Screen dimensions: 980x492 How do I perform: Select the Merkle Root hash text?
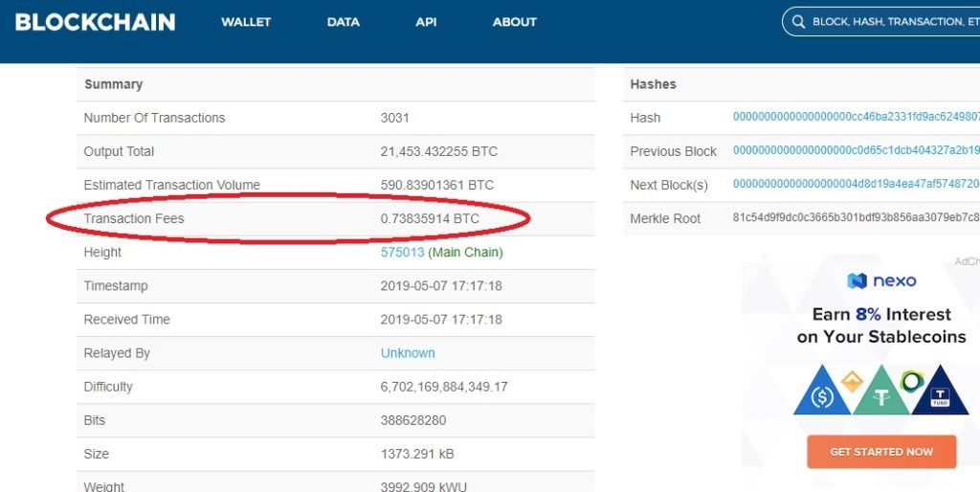[x=857, y=219]
